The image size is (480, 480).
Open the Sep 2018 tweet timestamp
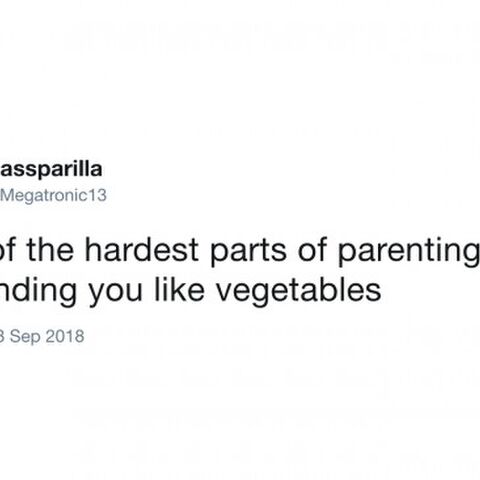click(x=42, y=337)
